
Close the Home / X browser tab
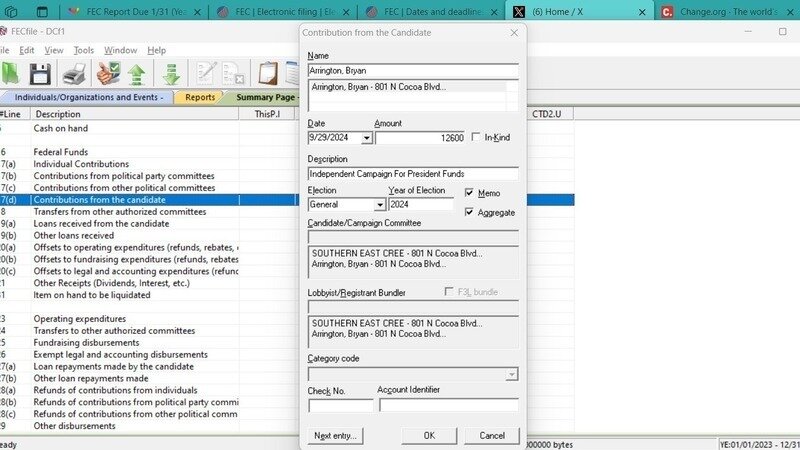[x=642, y=12]
